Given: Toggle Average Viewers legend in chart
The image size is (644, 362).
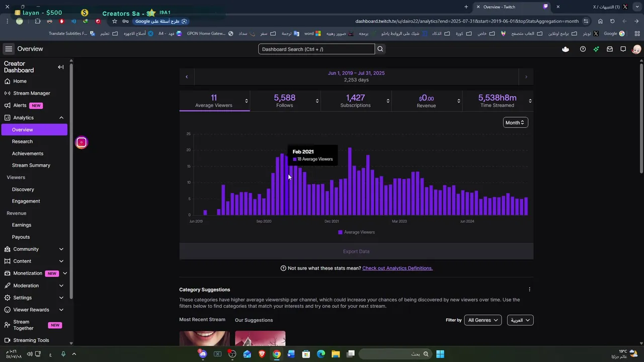Looking at the screenshot, I should 356,232.
